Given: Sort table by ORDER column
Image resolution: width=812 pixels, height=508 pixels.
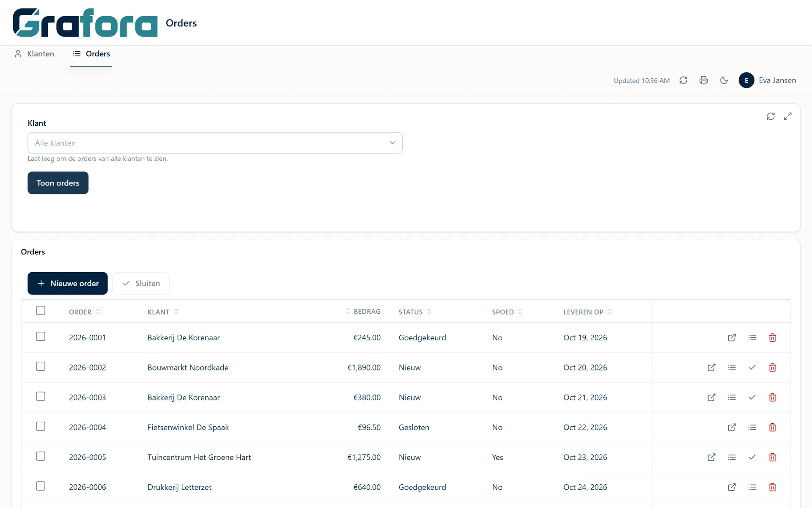Looking at the screenshot, I should [x=85, y=312].
